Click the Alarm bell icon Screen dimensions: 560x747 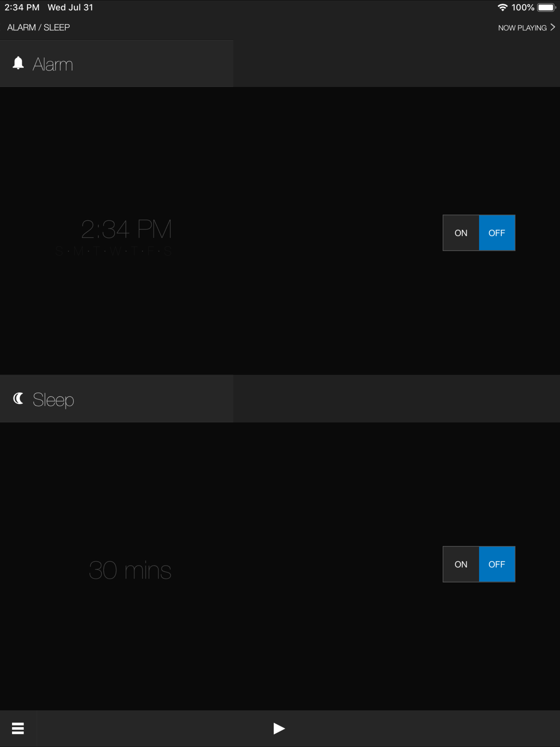click(x=18, y=63)
